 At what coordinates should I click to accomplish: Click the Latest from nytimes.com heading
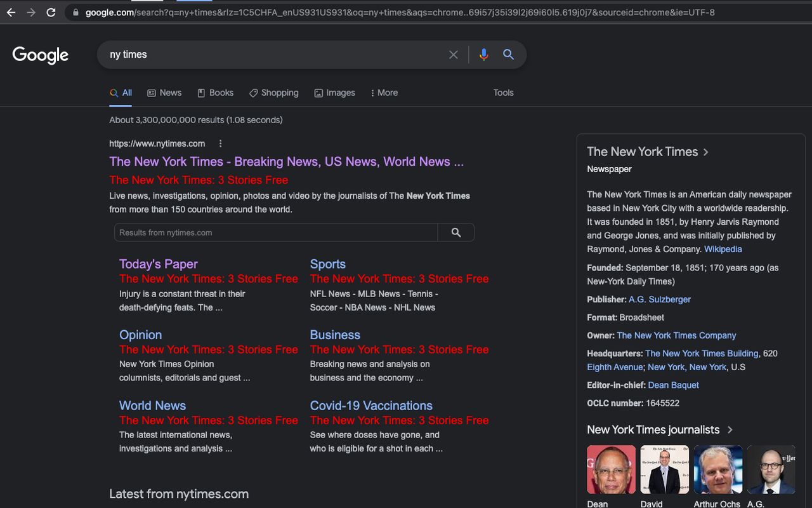tap(179, 494)
